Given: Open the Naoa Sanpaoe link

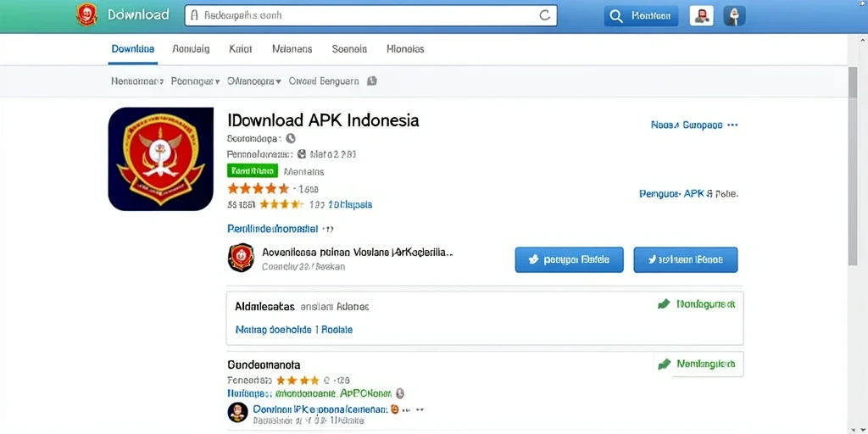Looking at the screenshot, I should click(687, 125).
